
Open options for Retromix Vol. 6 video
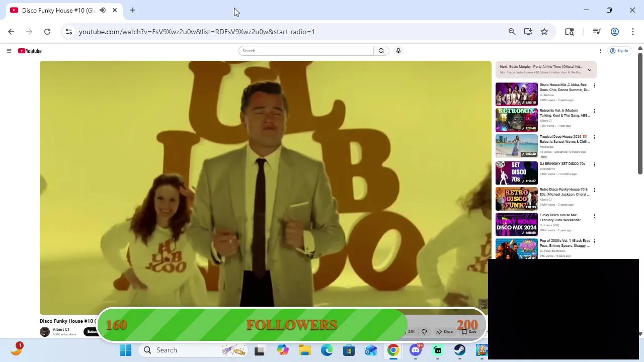point(595,112)
